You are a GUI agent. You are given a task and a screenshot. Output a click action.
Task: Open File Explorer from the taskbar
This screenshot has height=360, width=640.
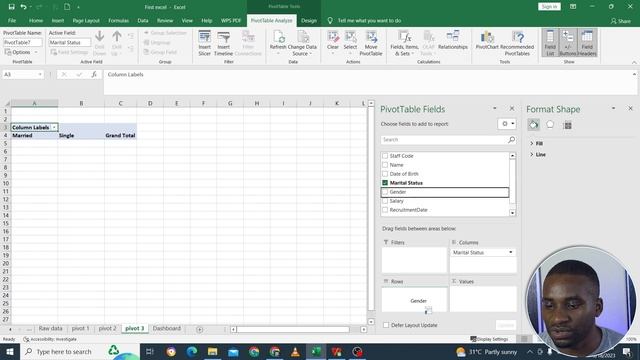pyautogui.click(x=212, y=351)
